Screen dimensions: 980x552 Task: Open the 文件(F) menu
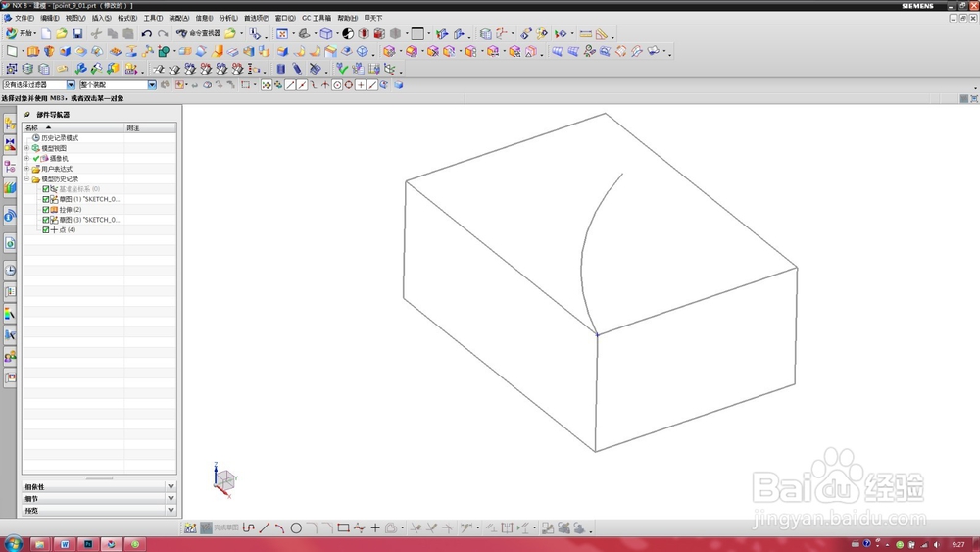click(24, 18)
